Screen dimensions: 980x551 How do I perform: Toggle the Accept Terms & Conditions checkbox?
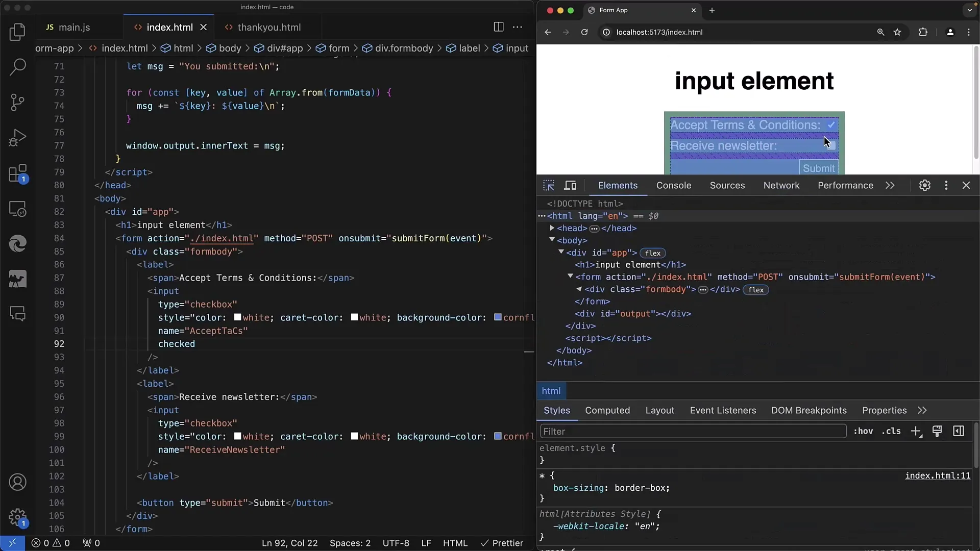(832, 125)
